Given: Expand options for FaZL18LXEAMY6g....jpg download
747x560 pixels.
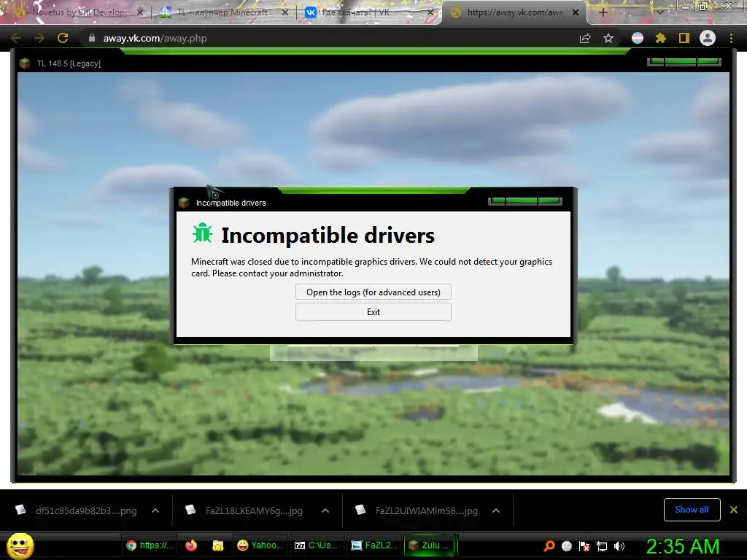Looking at the screenshot, I should (325, 510).
